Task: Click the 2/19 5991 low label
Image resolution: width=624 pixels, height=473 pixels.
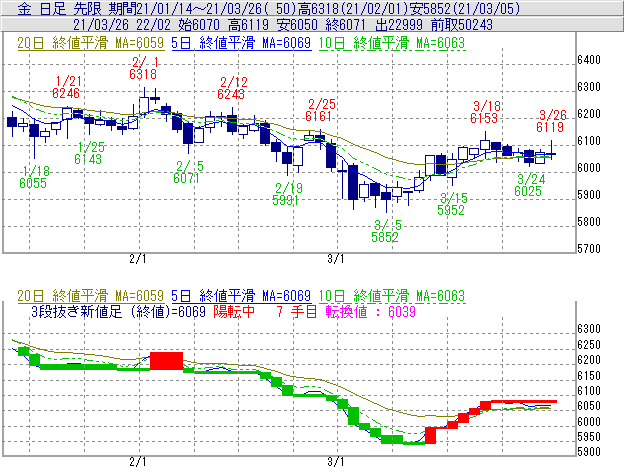Action: click(x=287, y=194)
